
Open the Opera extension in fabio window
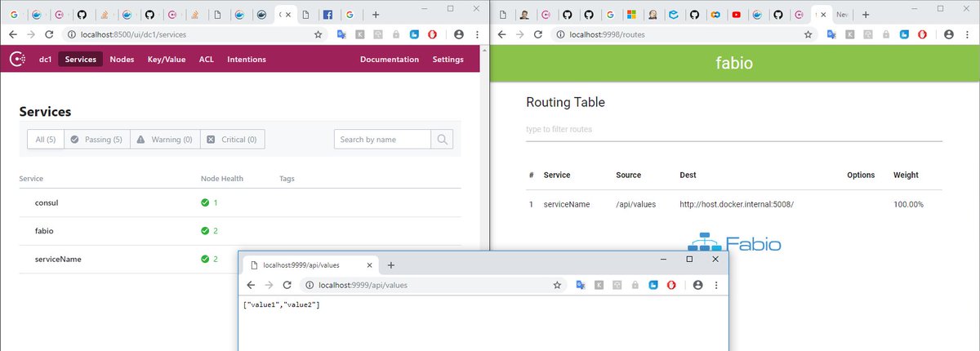click(922, 35)
